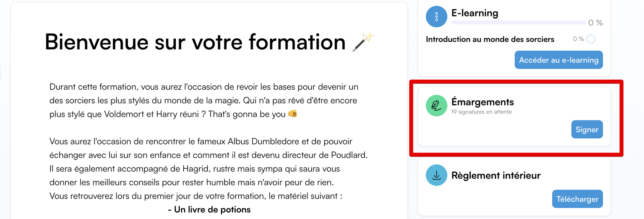This screenshot has height=219, width=644.
Task: Click the E-learning progress bar
Action: point(519,23)
